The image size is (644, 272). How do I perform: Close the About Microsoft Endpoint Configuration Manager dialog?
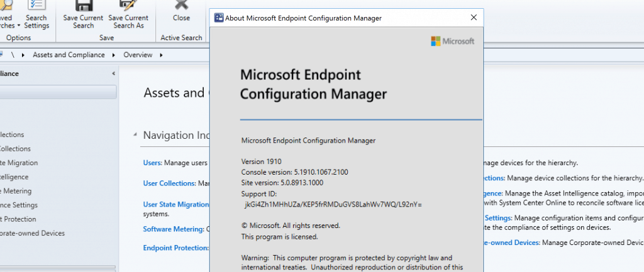click(474, 18)
